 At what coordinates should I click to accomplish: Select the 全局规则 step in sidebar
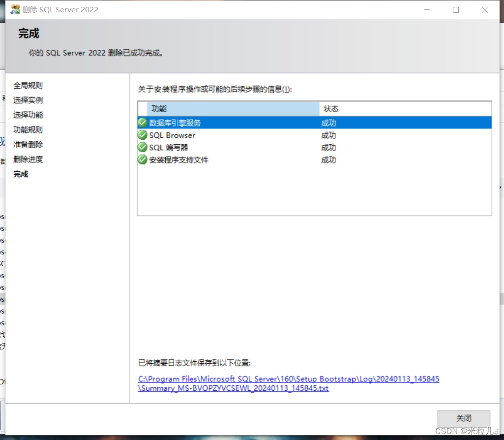(x=28, y=85)
